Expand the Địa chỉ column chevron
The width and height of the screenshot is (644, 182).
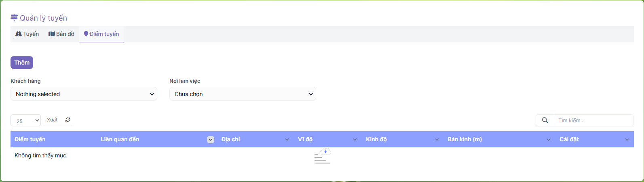coord(287,140)
